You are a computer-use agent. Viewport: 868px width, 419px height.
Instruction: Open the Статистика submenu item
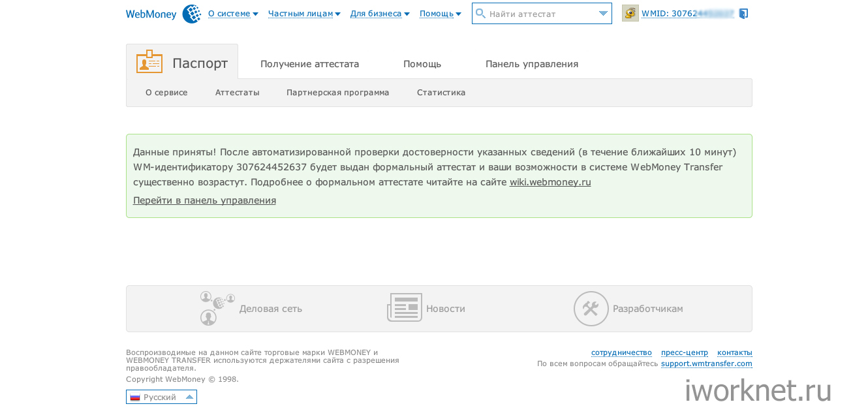pos(441,93)
